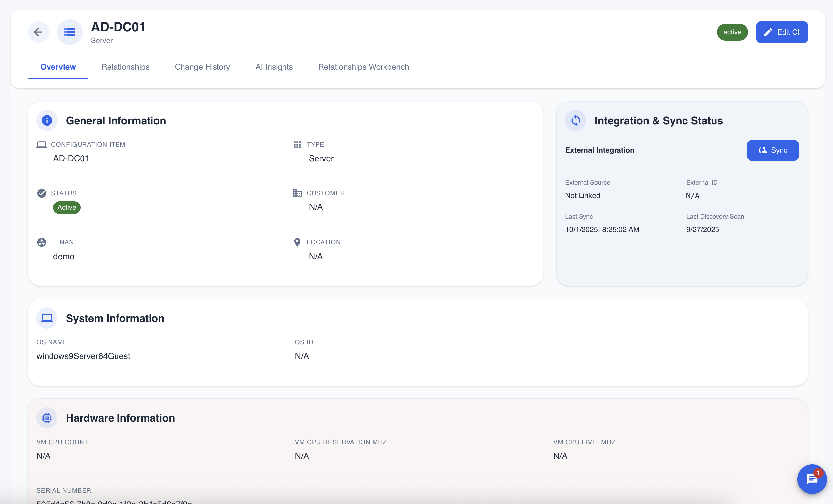Go to the AI Insights tab
The height and width of the screenshot is (504, 833).
[274, 67]
